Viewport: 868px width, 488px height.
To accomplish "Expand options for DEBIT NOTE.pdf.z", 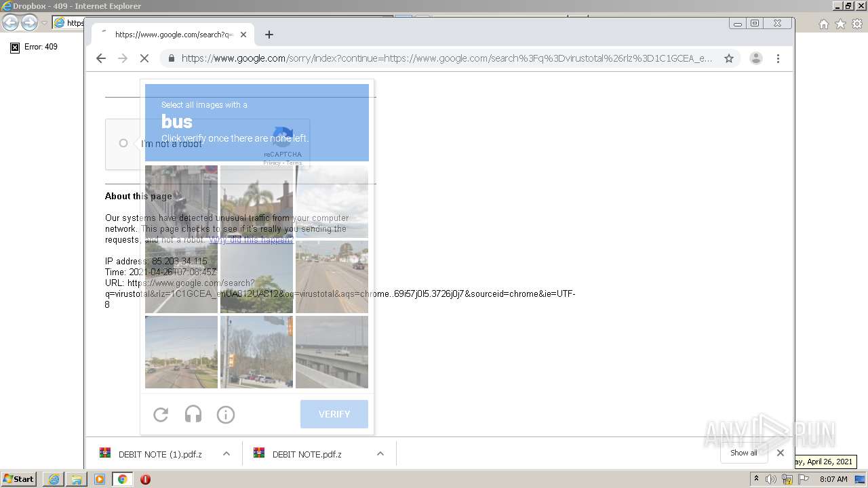I will pyautogui.click(x=380, y=454).
